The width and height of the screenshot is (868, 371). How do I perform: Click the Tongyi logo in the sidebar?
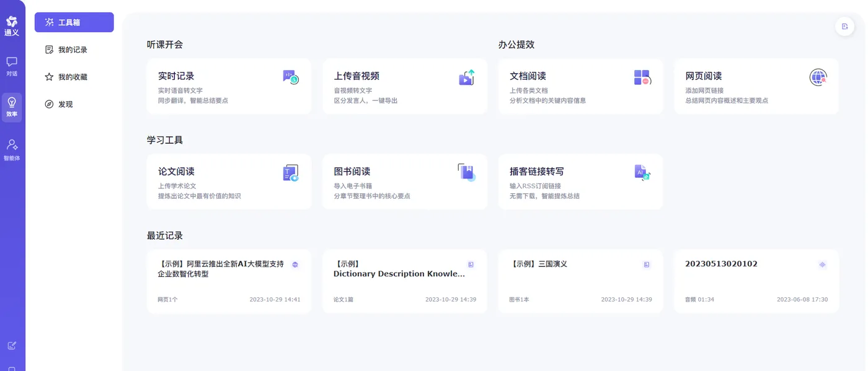tap(12, 25)
